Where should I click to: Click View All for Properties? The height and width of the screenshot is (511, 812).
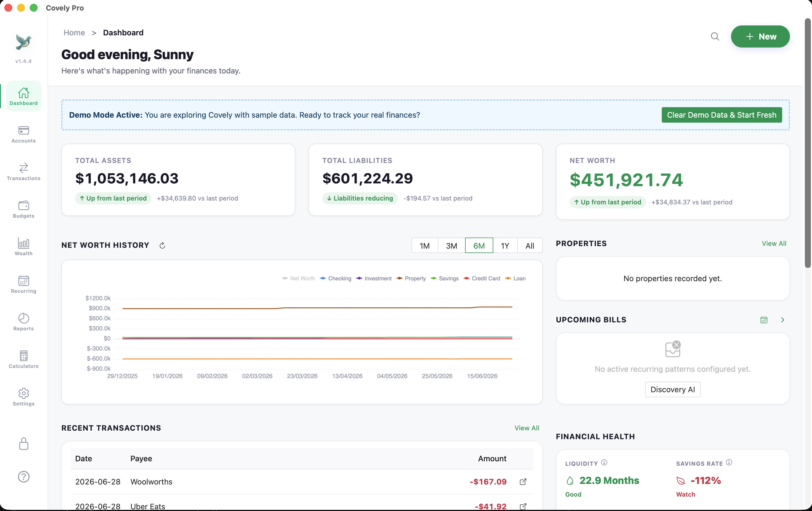click(774, 244)
